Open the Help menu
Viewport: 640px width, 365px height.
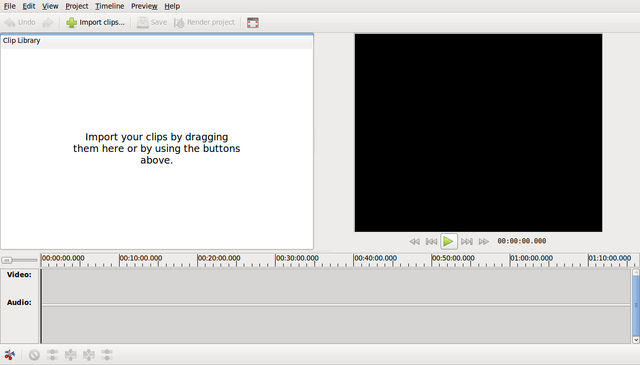pos(172,6)
